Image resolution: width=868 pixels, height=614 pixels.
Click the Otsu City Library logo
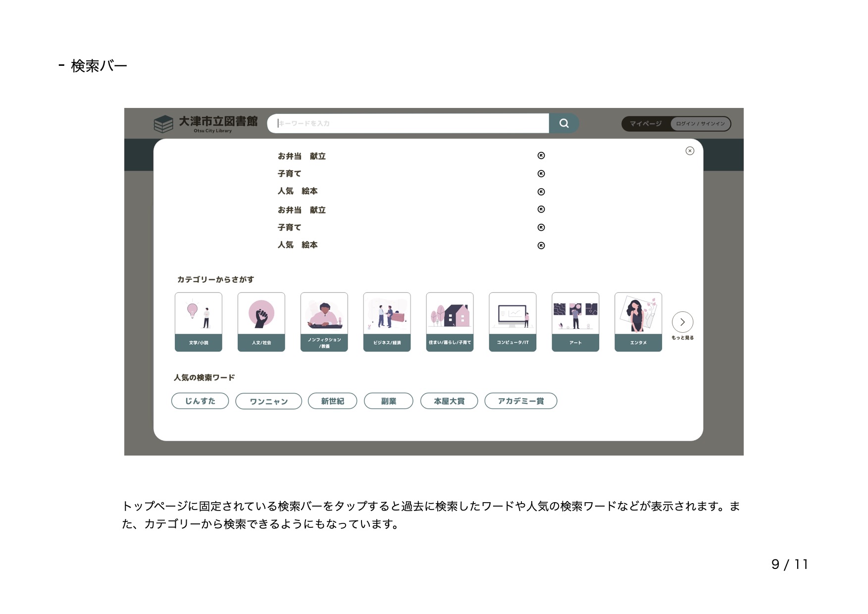point(206,124)
